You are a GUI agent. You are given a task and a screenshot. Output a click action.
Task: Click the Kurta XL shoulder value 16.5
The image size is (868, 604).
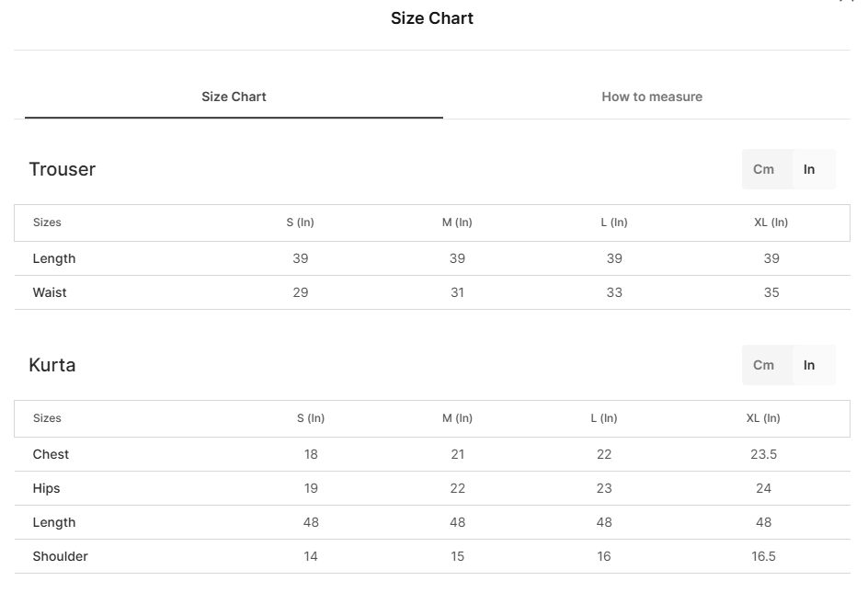coord(763,556)
